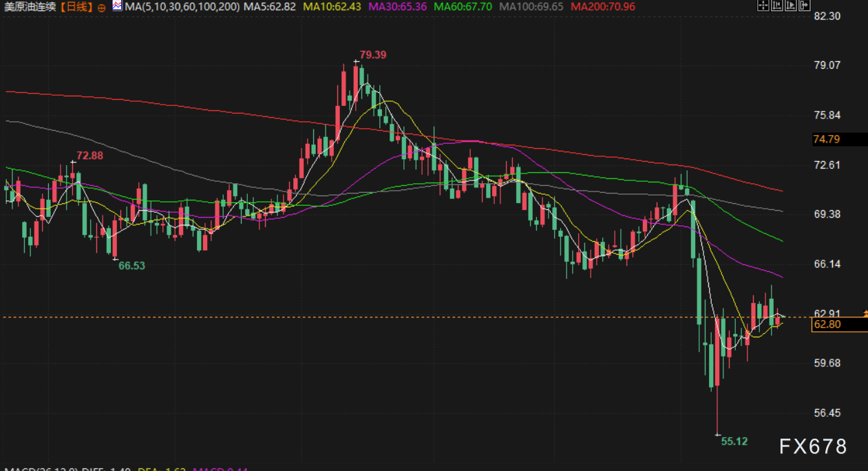Open the MA indicator chart icon
Image resolution: width=868 pixels, height=471 pixels.
point(117,6)
